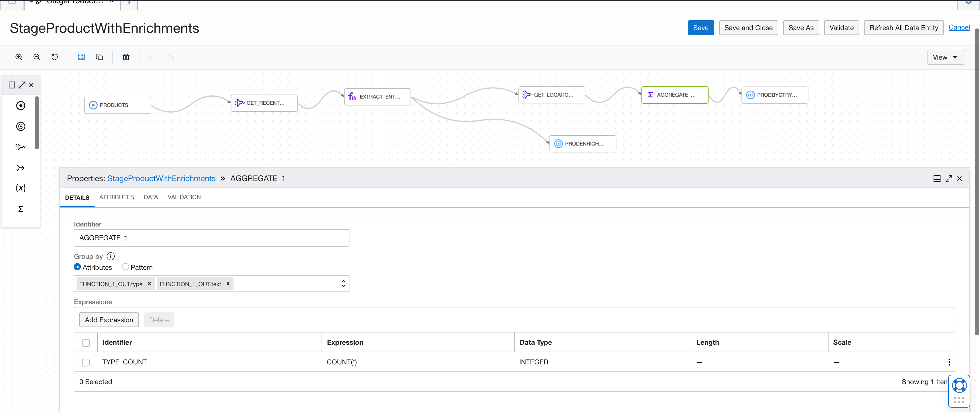Open StageProductWithEnrichments link in breadcrumb
Screen dimensions: 980x412
(x=161, y=178)
